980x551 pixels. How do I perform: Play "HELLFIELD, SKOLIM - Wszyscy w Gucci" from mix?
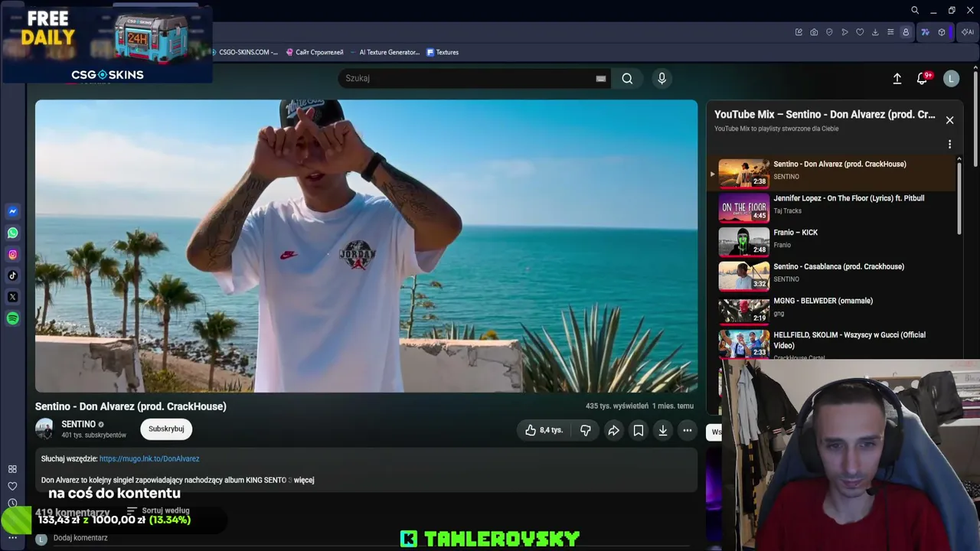833,344
